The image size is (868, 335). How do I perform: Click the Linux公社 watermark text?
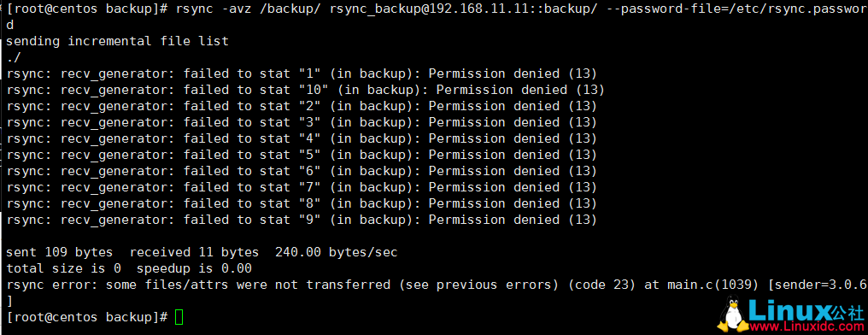tap(805, 308)
